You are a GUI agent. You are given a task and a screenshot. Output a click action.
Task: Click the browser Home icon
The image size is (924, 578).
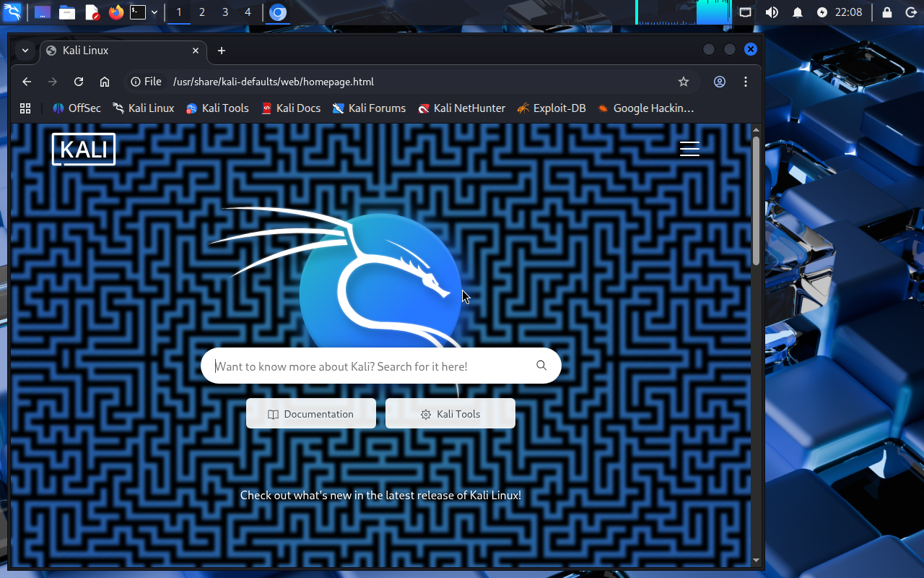(105, 82)
